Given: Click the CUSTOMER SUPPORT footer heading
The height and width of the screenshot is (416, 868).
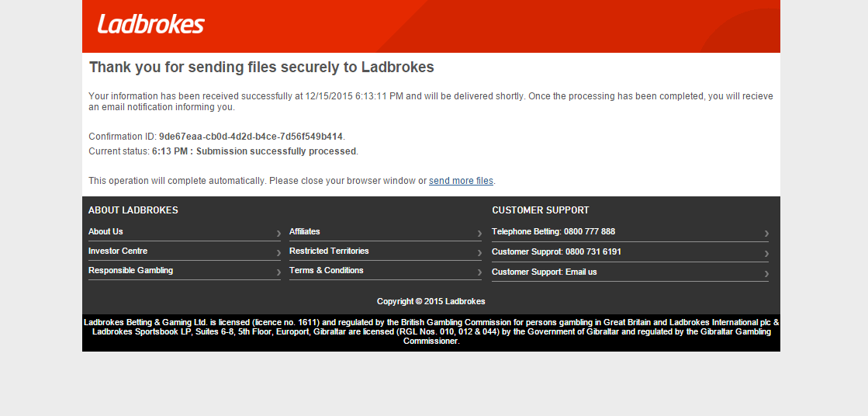Looking at the screenshot, I should point(541,210).
